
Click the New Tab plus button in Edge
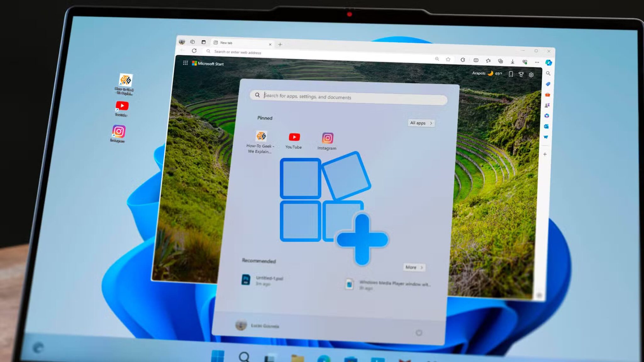click(x=280, y=44)
